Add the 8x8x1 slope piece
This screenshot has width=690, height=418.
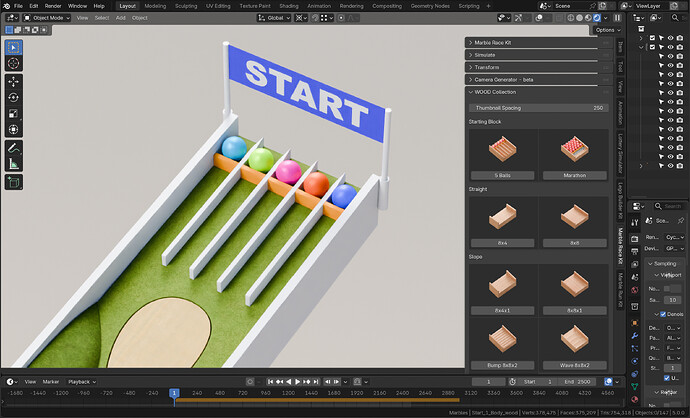click(575, 290)
